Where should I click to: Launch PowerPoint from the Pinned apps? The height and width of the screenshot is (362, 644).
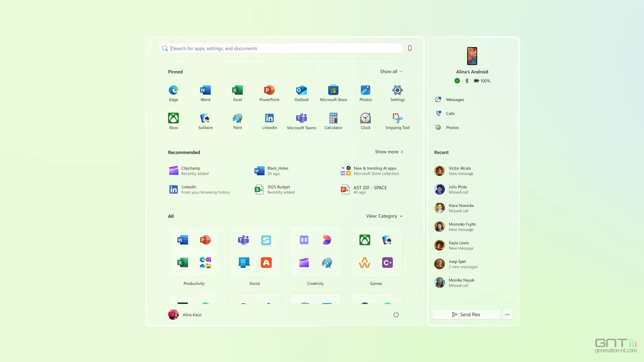(x=269, y=93)
